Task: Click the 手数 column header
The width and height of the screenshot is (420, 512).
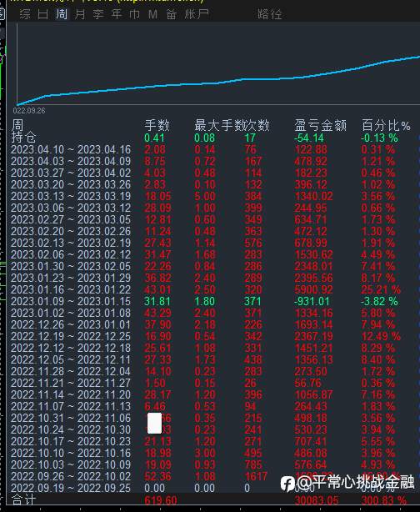Action: coord(157,125)
